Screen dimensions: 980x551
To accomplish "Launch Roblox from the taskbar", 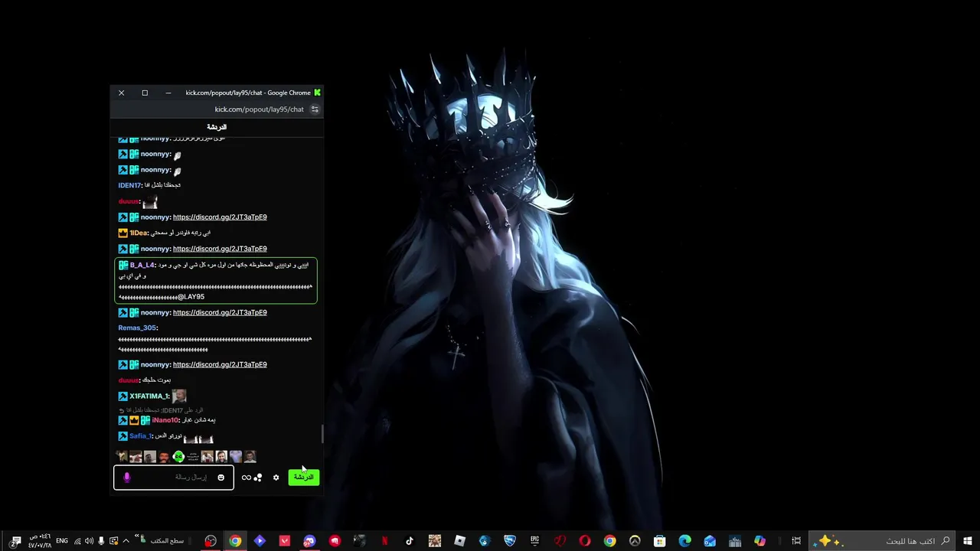I will tap(459, 541).
